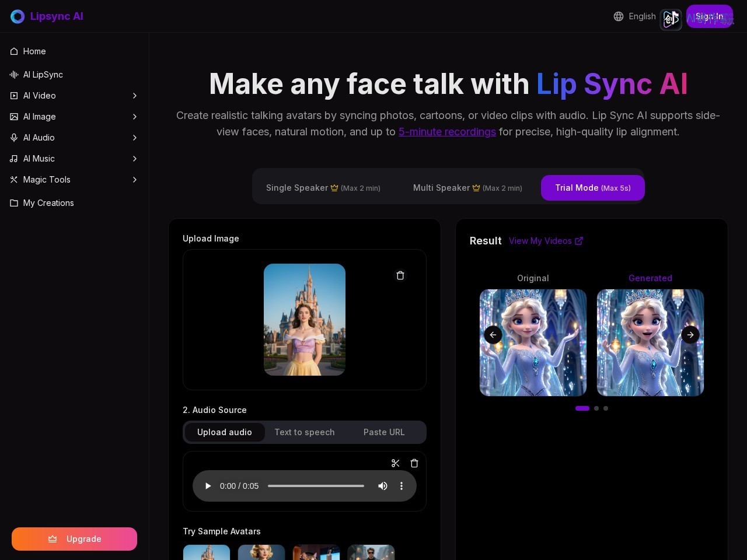Click the Generated label above result
747x560 pixels.
[650, 278]
